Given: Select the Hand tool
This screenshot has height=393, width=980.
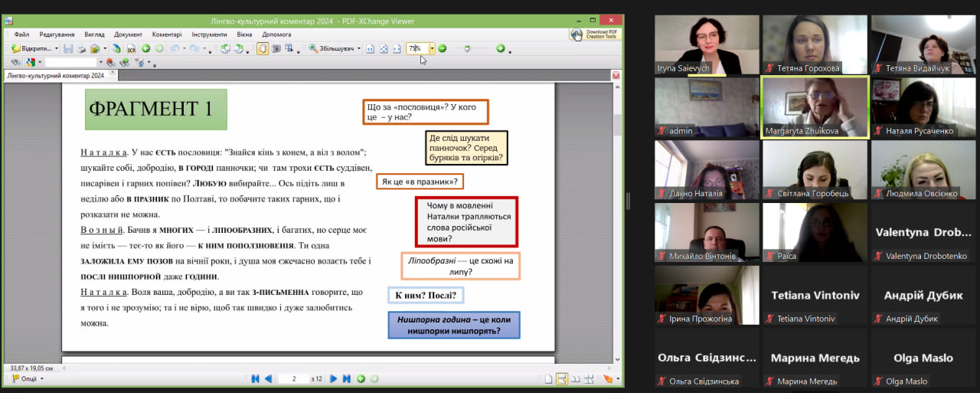Looking at the screenshot, I should click(x=263, y=49).
